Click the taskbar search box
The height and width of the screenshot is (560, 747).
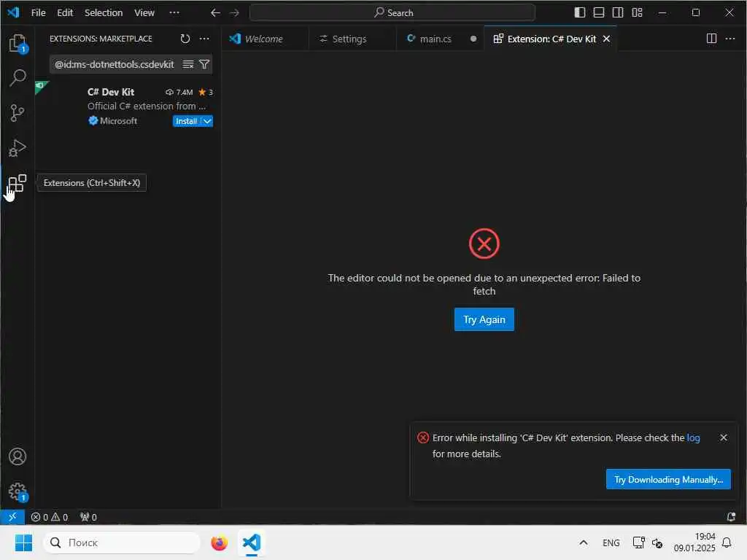122,542
